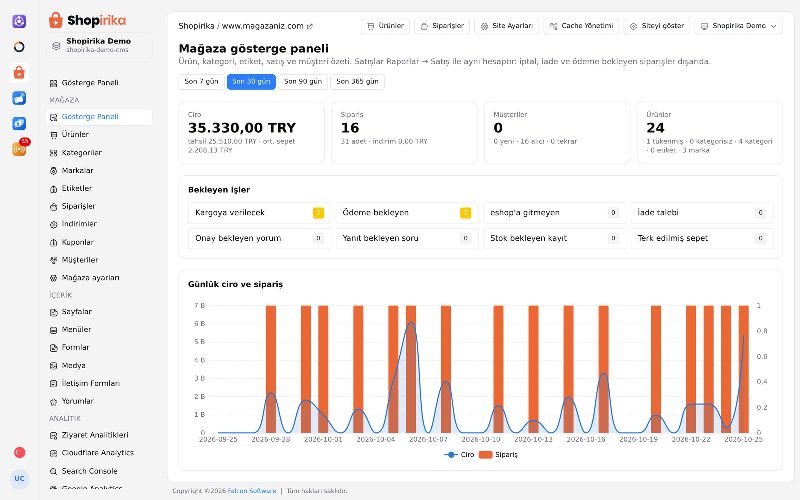
Task: Open the Shopirika Demo site selector in sidebar
Action: coord(99,45)
